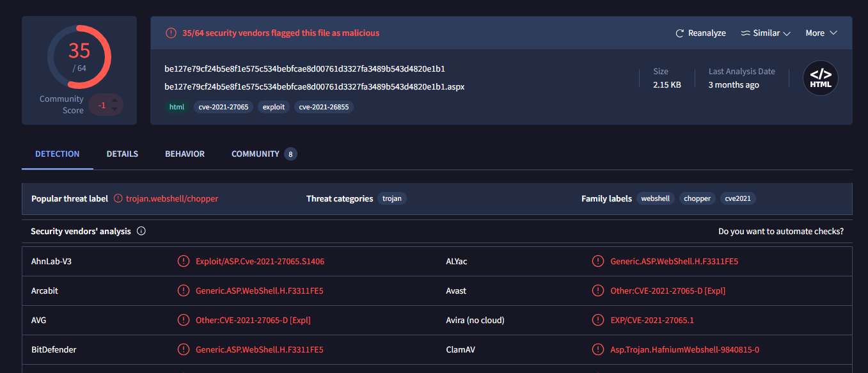Viewport: 868px width, 373px height.
Task: Click the file hash text at top
Action: tap(304, 69)
